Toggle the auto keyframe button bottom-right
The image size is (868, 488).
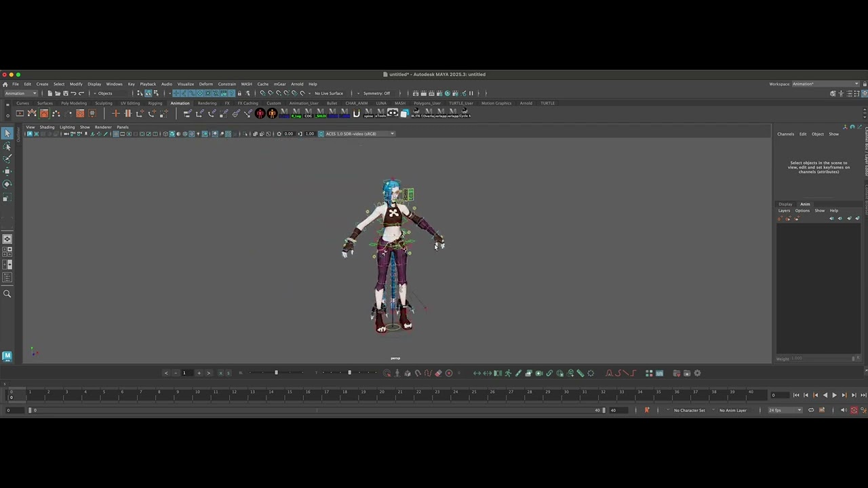854,410
